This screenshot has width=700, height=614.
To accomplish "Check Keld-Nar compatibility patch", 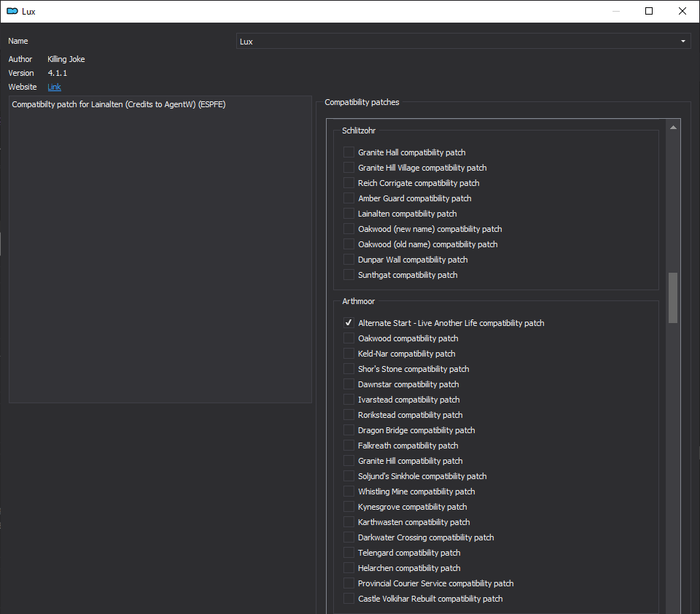I will click(349, 354).
